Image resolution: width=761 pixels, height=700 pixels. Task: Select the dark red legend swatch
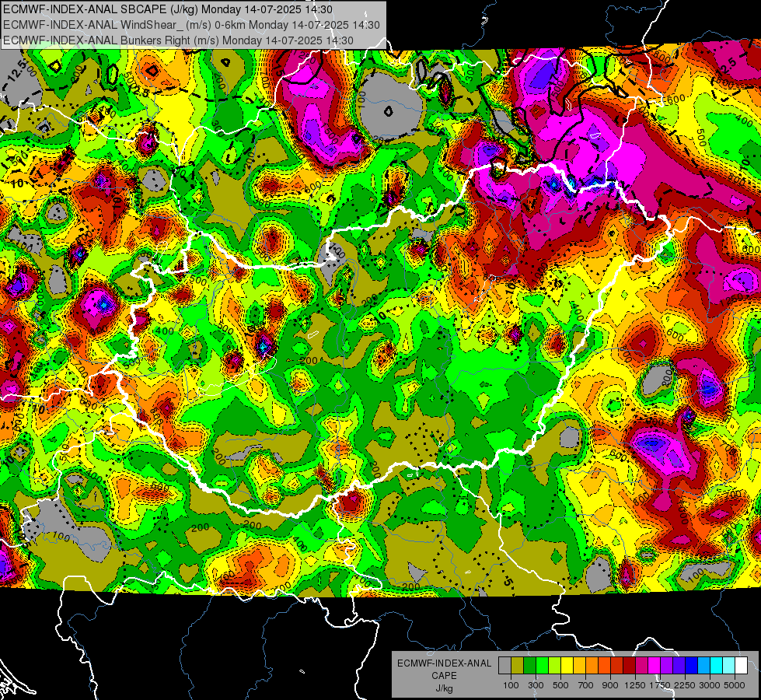coord(629,666)
